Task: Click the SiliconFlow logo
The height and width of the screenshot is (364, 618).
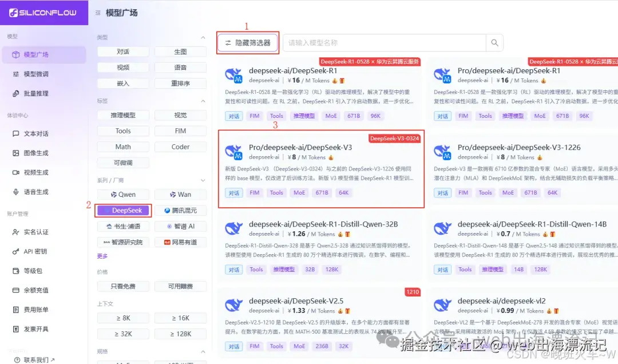Action: [43, 13]
